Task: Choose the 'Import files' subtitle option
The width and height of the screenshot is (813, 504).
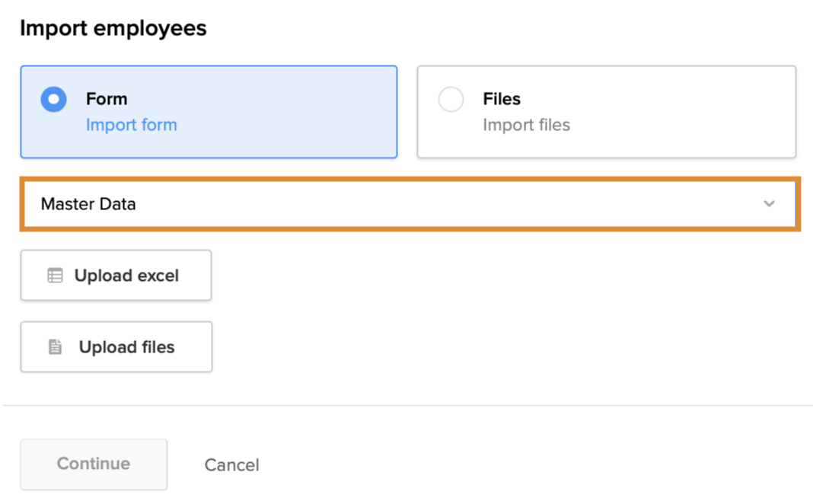Action: coord(526,125)
